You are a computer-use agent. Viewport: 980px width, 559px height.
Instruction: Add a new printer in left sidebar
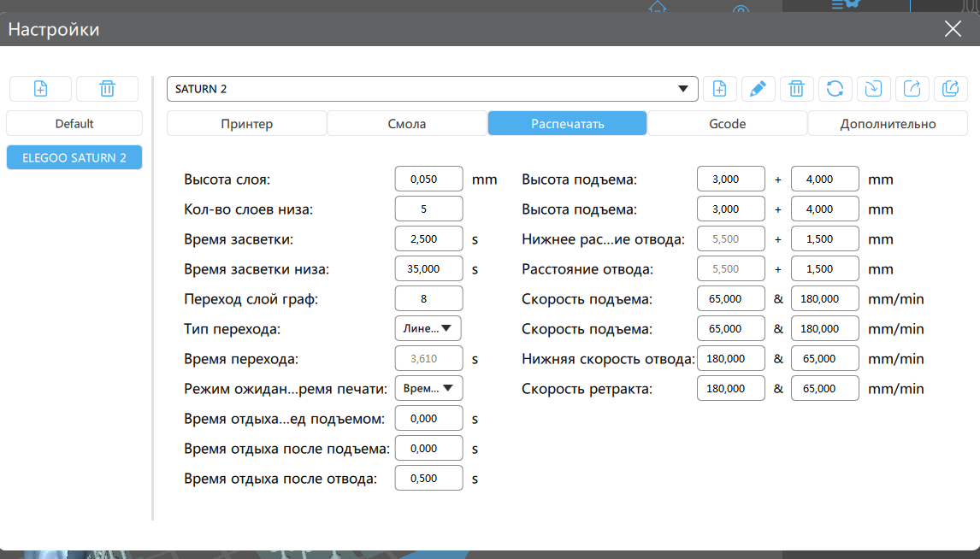point(40,89)
